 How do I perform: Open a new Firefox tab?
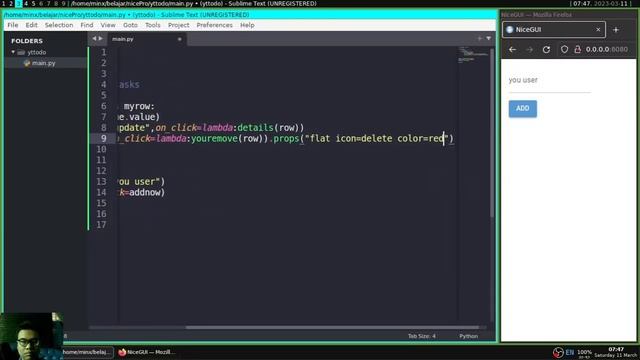click(x=616, y=29)
